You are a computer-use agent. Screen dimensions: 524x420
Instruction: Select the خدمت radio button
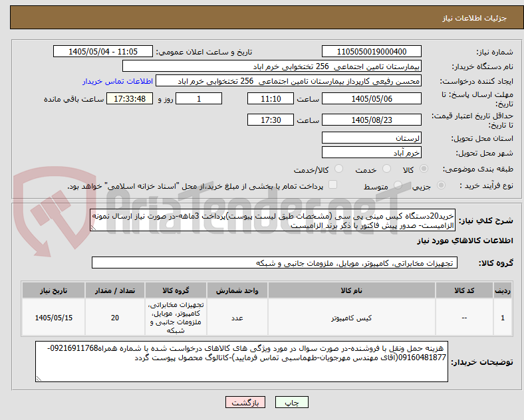[x=386, y=169]
